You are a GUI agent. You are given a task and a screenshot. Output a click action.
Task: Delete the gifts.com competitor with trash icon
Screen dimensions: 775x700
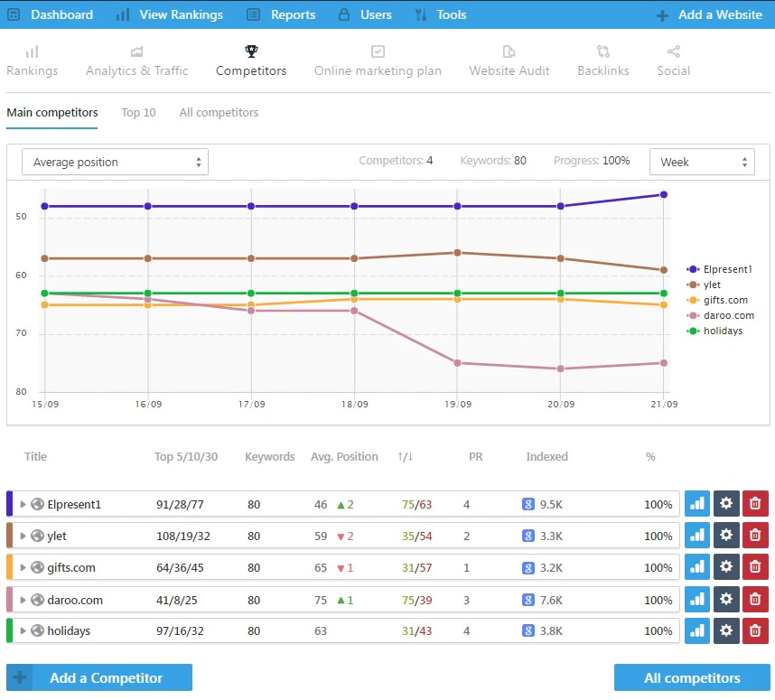(x=755, y=567)
